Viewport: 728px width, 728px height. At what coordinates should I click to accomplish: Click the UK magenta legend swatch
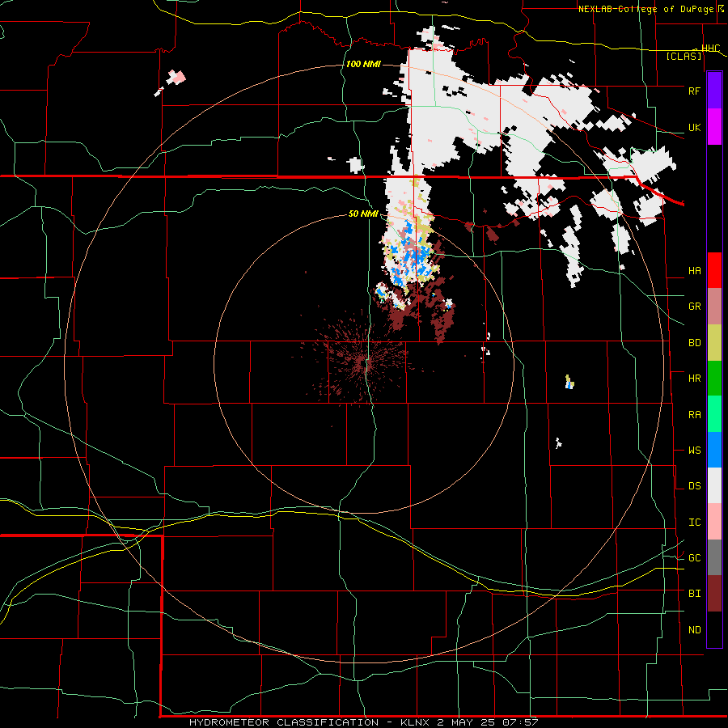click(714, 127)
